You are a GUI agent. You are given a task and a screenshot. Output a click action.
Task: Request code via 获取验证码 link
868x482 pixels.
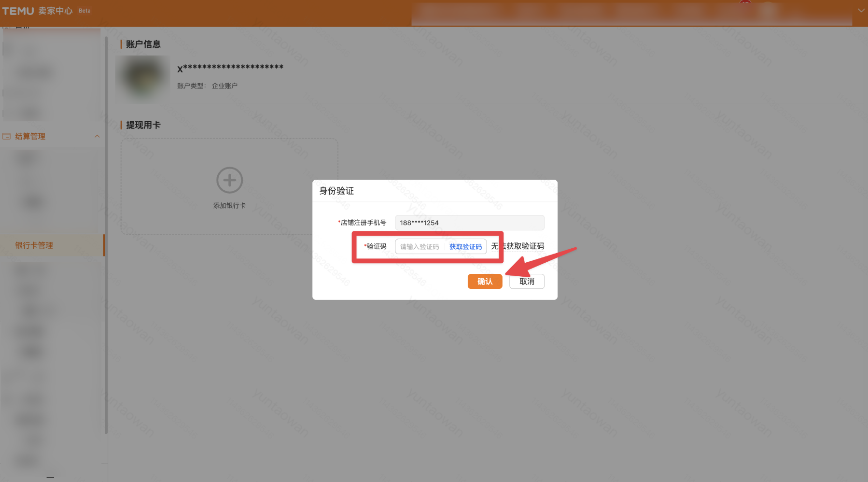(465, 247)
